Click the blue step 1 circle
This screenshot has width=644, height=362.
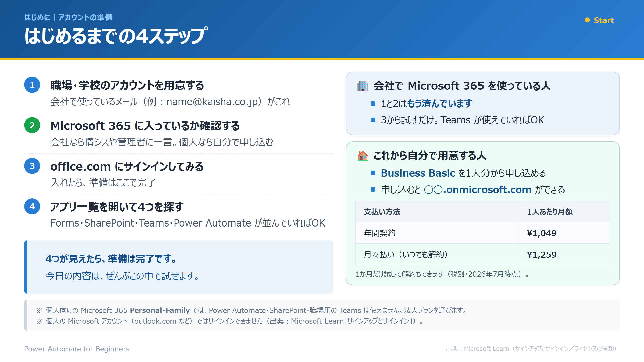[x=32, y=85]
